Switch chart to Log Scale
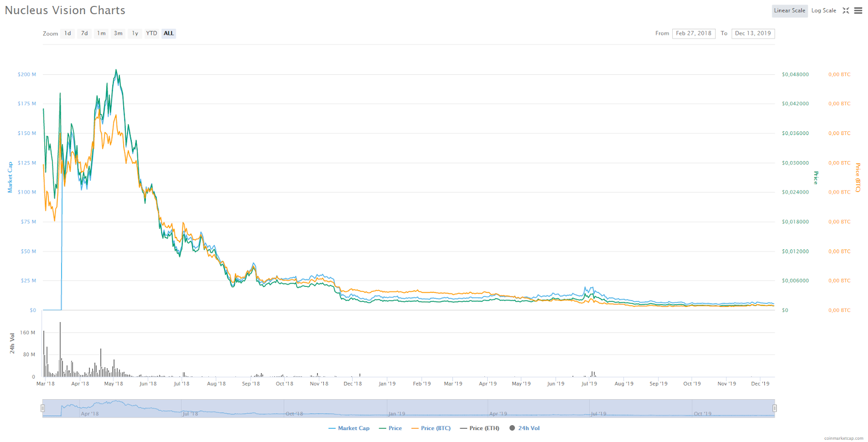 click(x=824, y=11)
